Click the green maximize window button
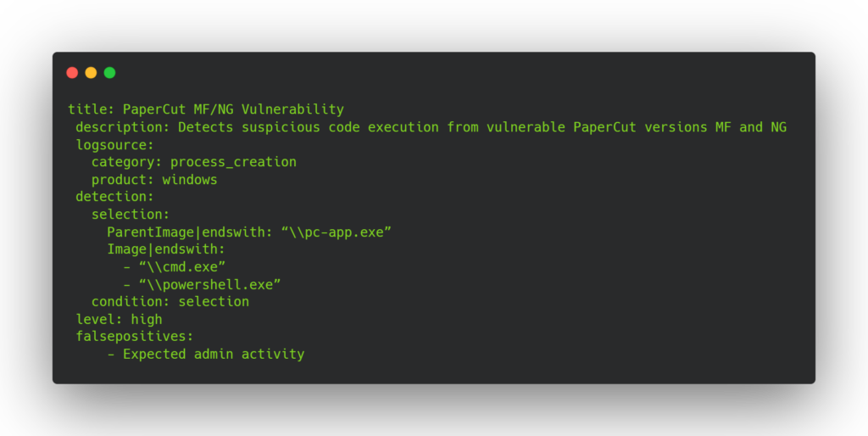The width and height of the screenshot is (868, 436). [x=109, y=73]
